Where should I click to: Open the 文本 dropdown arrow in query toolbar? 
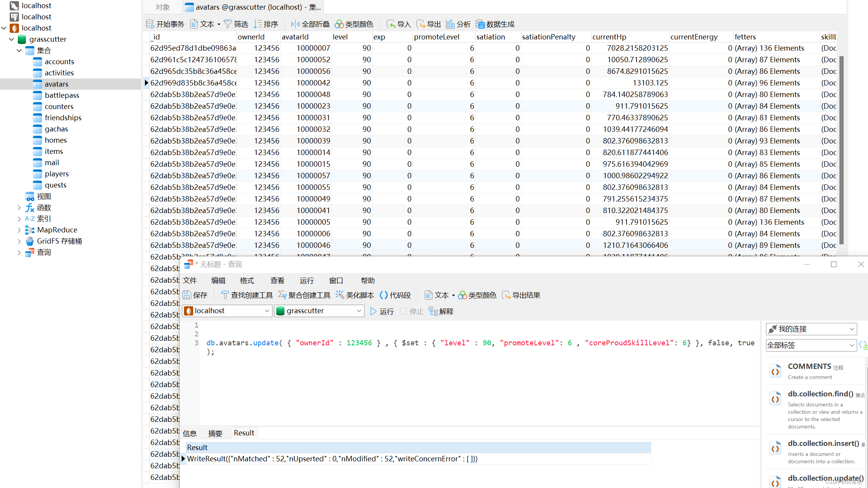(x=453, y=295)
